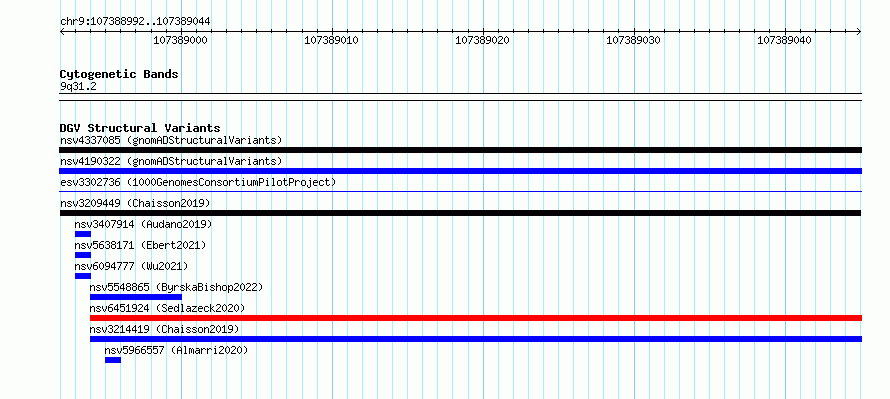Click the left arrowhead of the ruler

pos(62,32)
